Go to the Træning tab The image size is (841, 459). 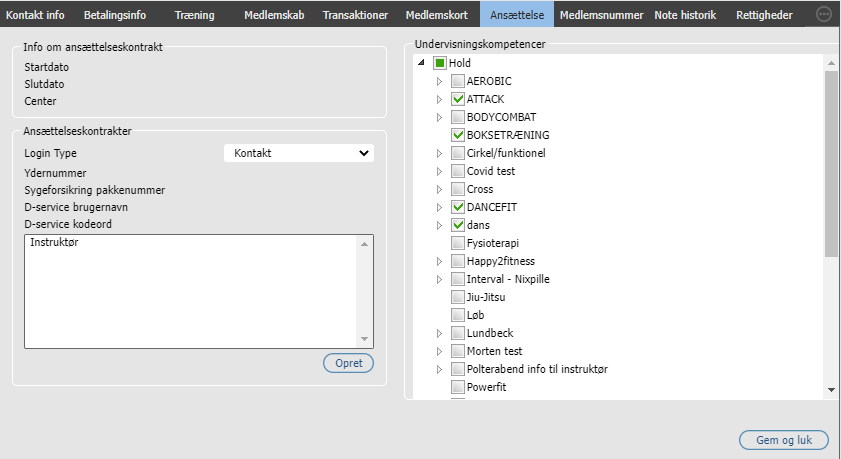[x=195, y=15]
